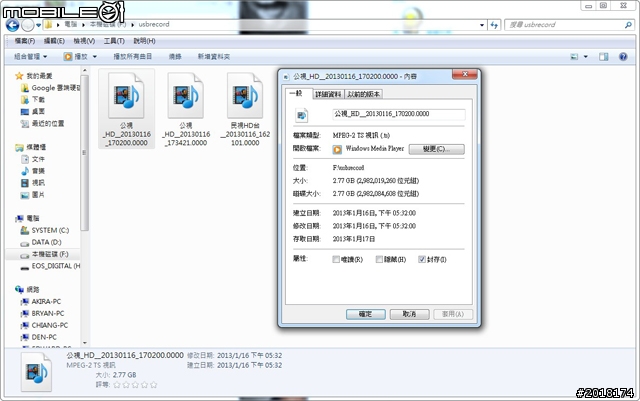Click the refresh button beside address bar
The image size is (640, 401).
494,25
